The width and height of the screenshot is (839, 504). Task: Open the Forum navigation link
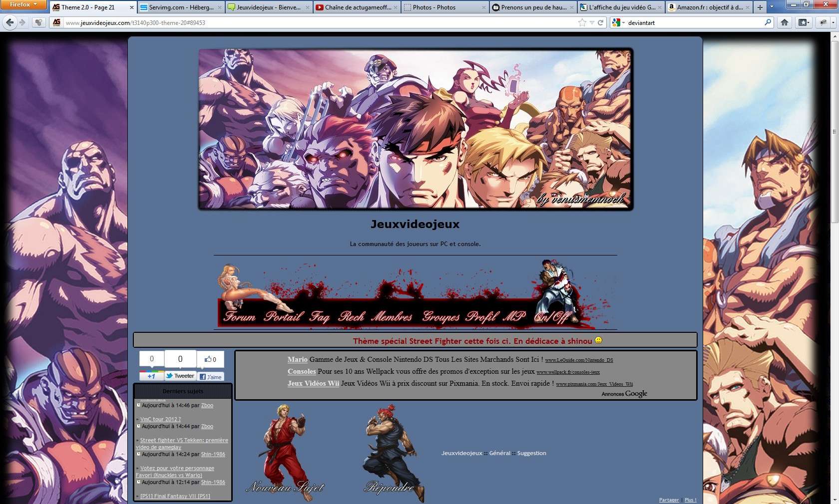239,316
